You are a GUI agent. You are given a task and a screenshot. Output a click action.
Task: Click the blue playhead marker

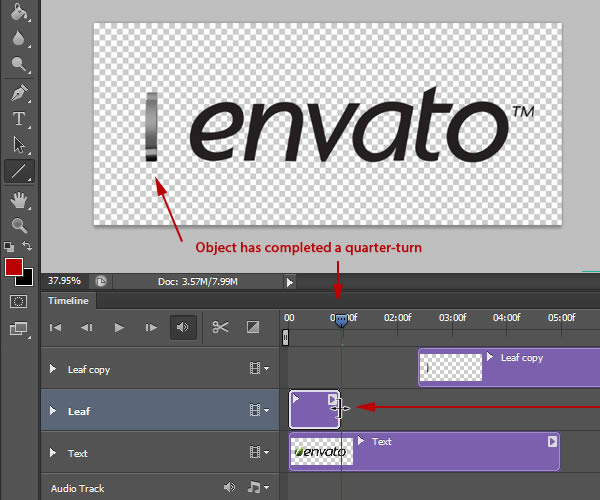click(341, 320)
